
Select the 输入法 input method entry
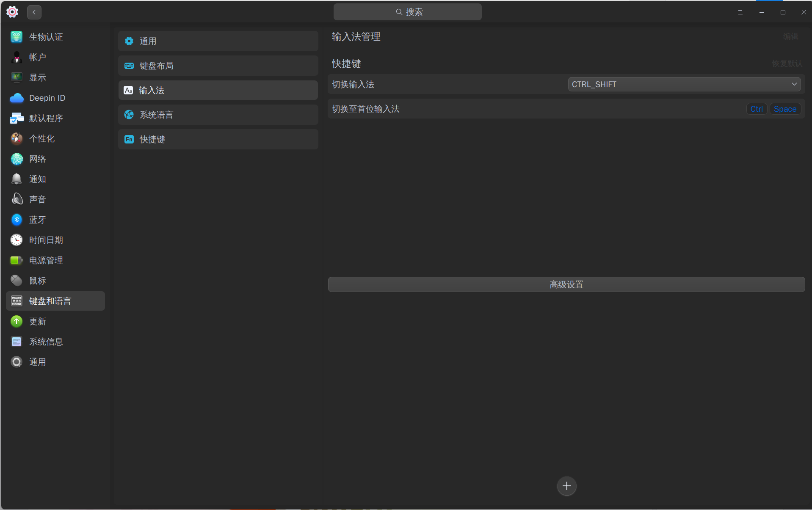tap(218, 90)
